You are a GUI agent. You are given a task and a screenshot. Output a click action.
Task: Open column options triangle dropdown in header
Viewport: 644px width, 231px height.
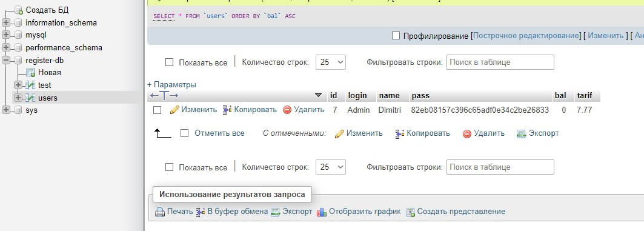pyautogui.click(x=318, y=95)
